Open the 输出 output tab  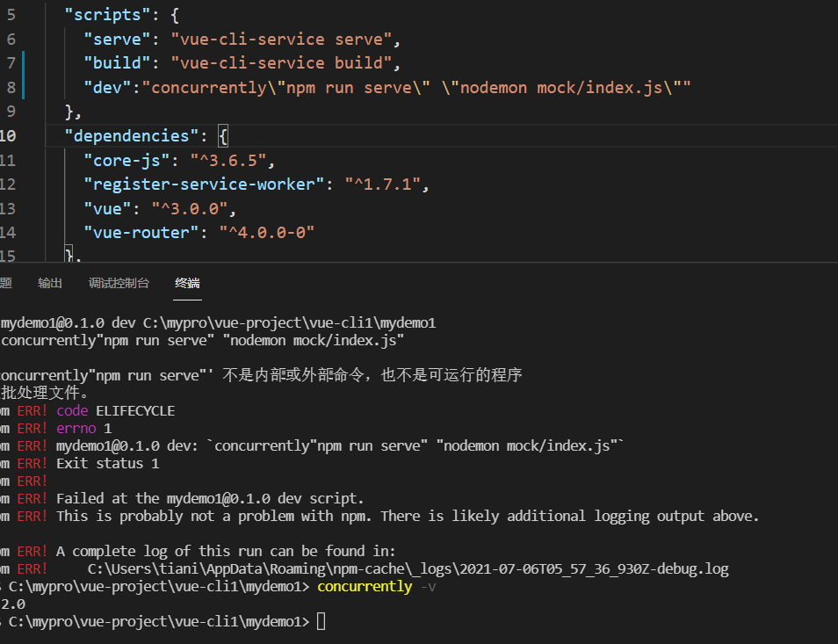(x=50, y=283)
